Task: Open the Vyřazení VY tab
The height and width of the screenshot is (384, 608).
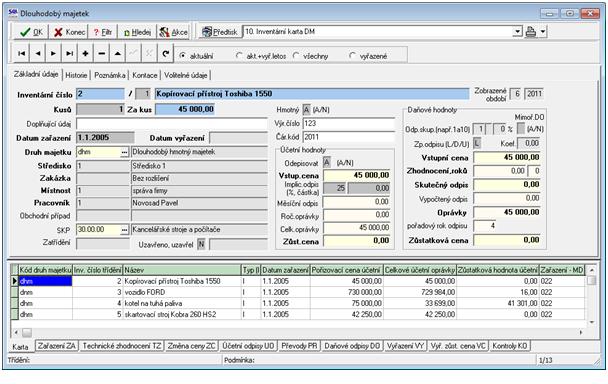Action: pos(406,346)
